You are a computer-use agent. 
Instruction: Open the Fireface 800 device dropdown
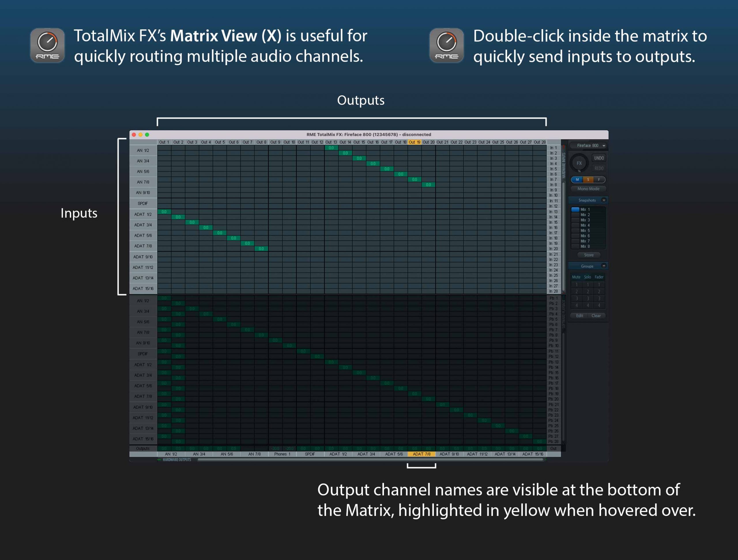[x=588, y=146]
